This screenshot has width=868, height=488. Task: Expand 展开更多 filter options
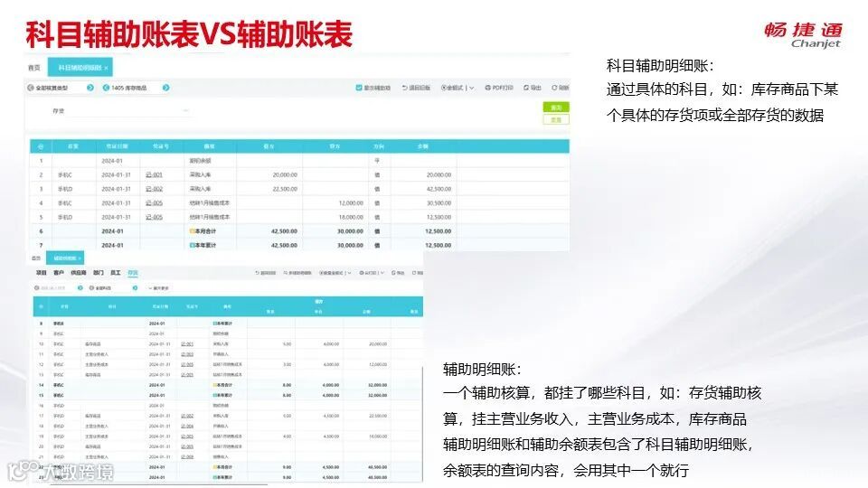158,288
